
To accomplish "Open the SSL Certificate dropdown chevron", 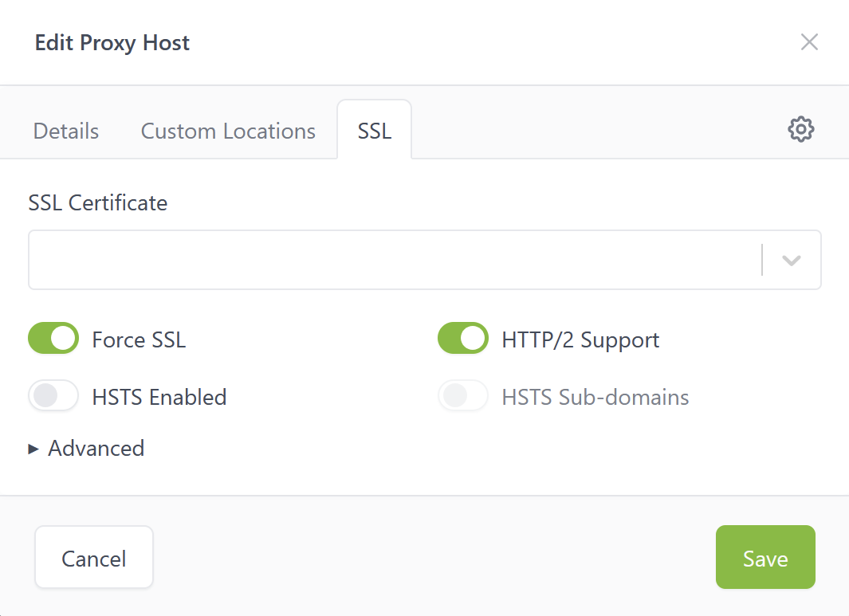I will 791,260.
